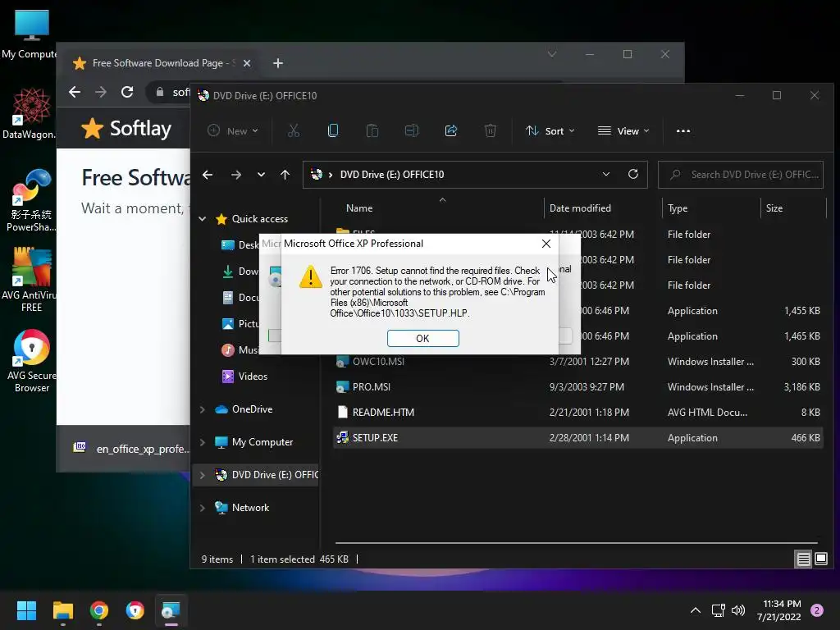
Task: Select DVD Drive (E:) in the navigation pane
Action: (x=275, y=475)
